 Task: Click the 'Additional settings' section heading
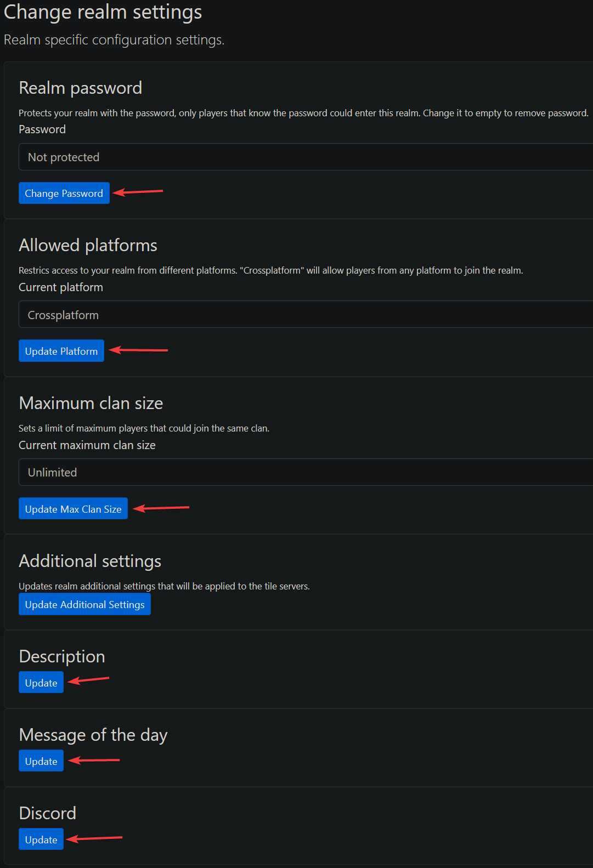point(90,561)
